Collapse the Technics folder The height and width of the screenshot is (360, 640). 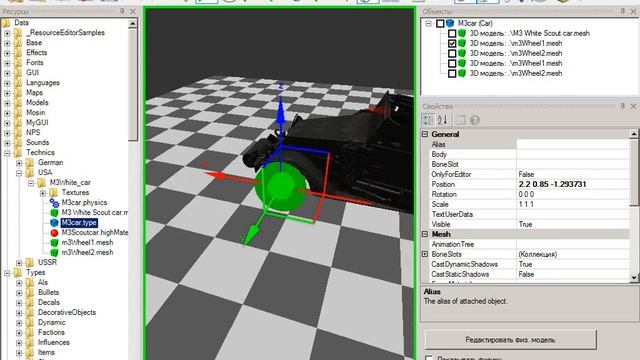[7, 153]
